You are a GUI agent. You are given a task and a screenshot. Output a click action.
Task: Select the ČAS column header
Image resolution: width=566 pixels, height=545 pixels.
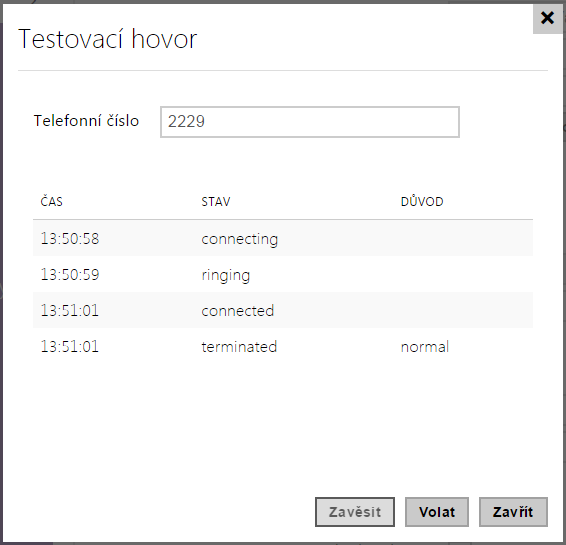tap(52, 201)
